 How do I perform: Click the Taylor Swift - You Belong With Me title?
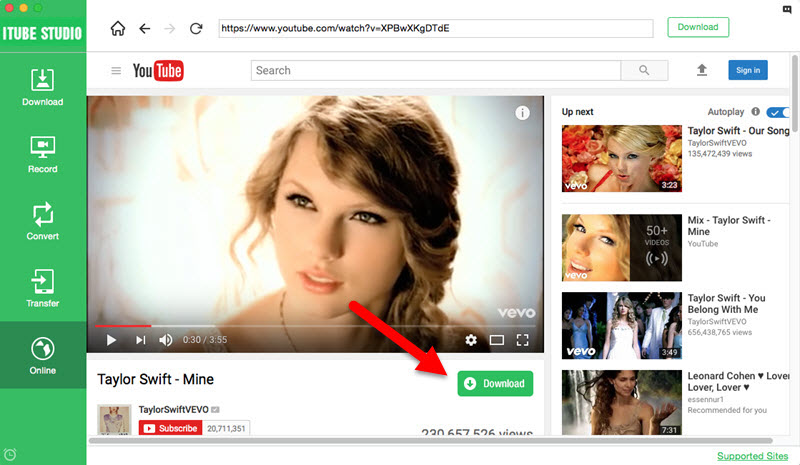[x=727, y=304]
